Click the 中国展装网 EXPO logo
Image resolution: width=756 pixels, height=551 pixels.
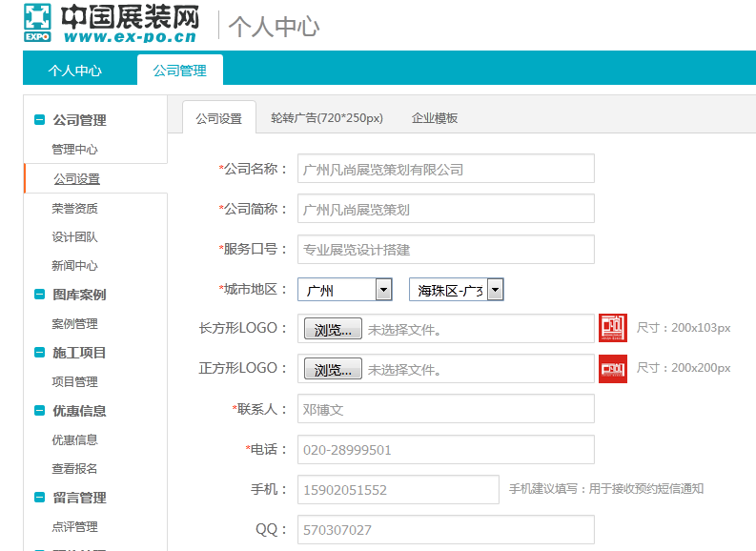112,24
